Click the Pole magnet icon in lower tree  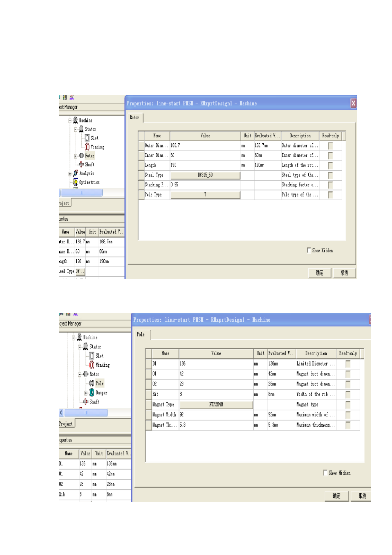(x=92, y=383)
